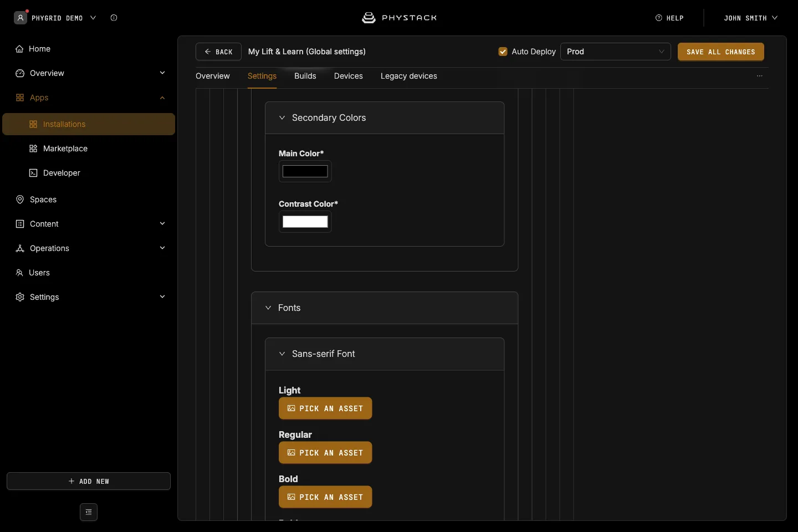Collapse the Sans-serif Font section

tap(282, 354)
